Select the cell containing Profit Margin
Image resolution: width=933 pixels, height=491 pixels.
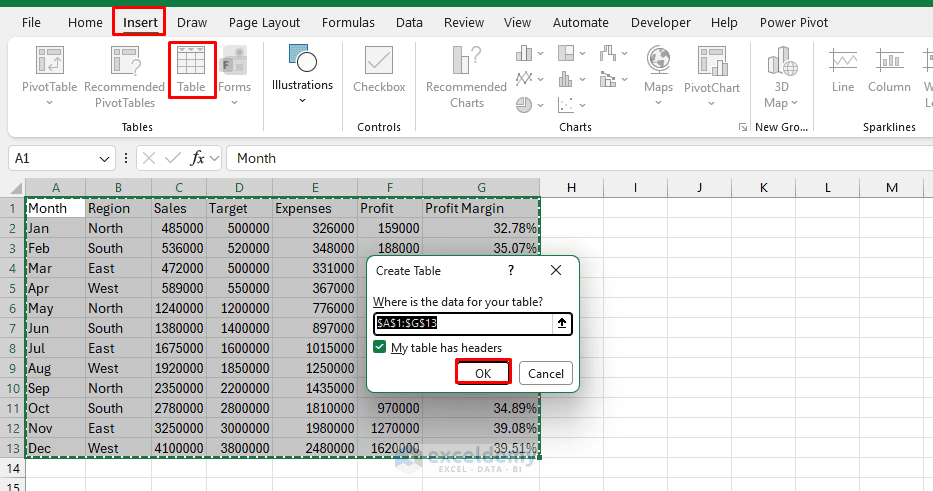tap(481, 208)
